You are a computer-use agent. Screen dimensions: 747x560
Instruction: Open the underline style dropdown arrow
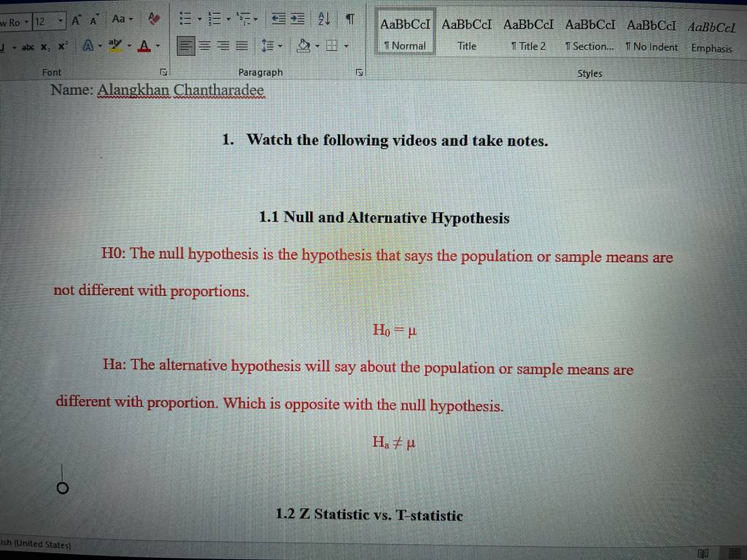coord(15,47)
